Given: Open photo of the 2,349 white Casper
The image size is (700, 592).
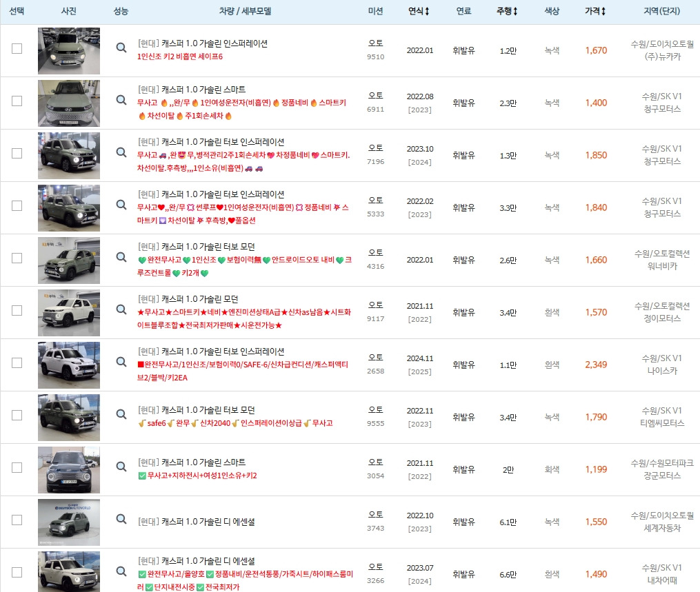Looking at the screenshot, I should click(x=69, y=365).
